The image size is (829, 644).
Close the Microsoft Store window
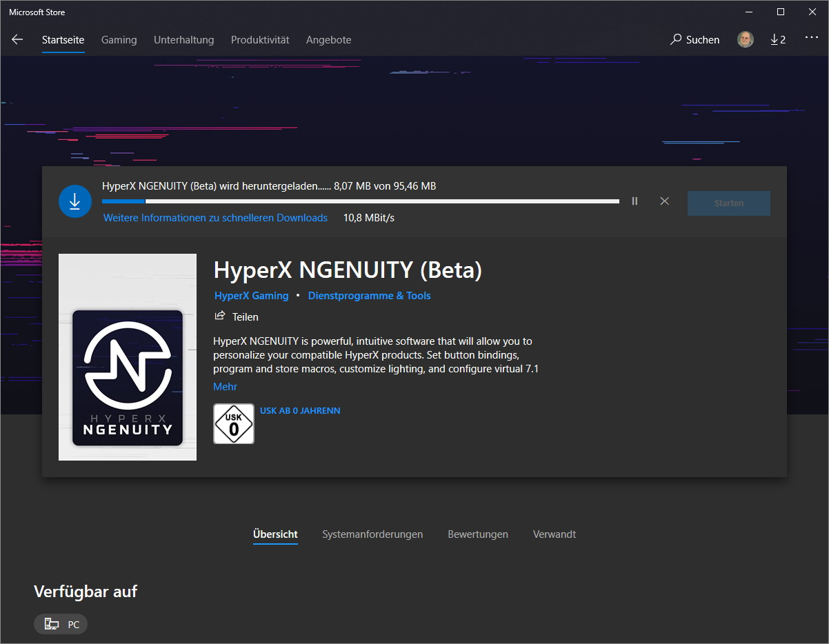(x=812, y=12)
